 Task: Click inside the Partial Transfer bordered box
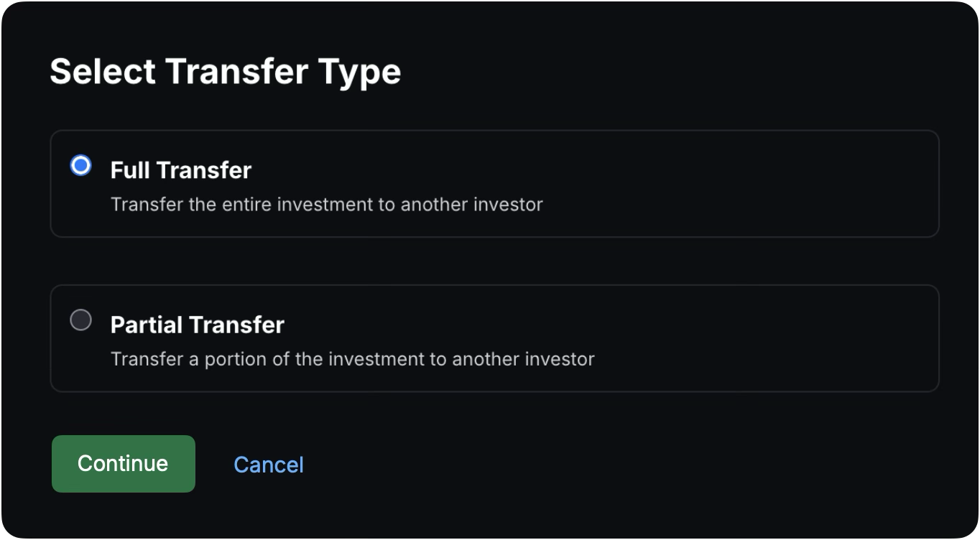click(495, 338)
